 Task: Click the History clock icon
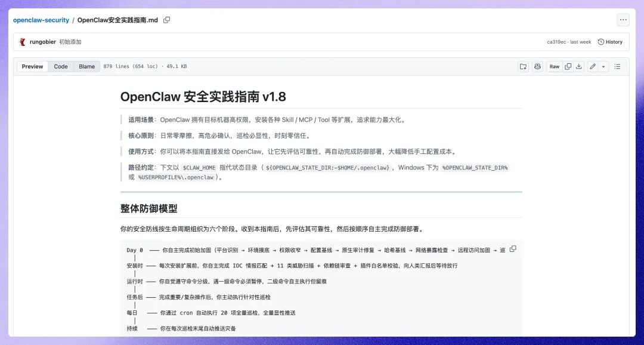click(x=601, y=42)
